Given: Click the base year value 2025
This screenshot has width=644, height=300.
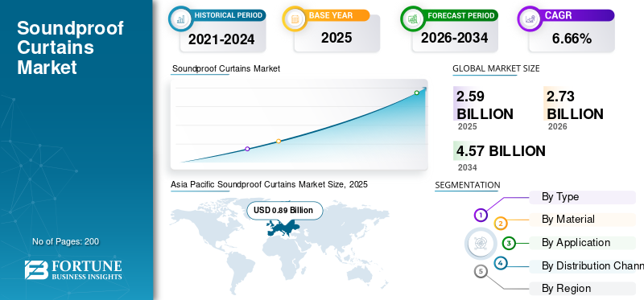Looking at the screenshot, I should [336, 38].
